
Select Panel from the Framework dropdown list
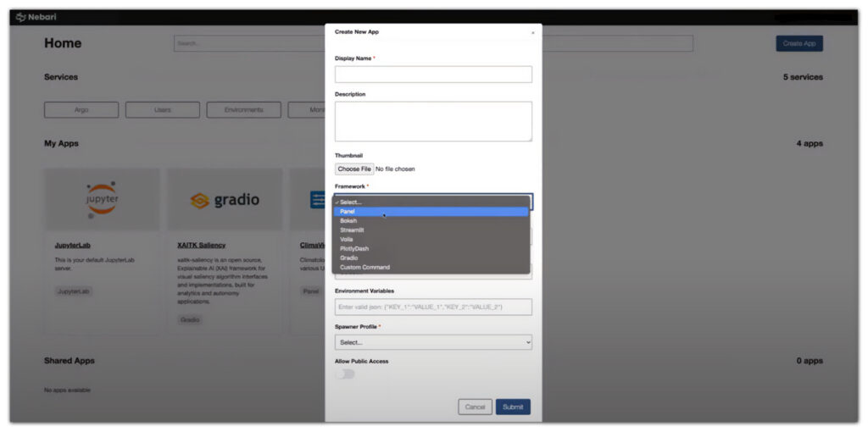click(431, 211)
